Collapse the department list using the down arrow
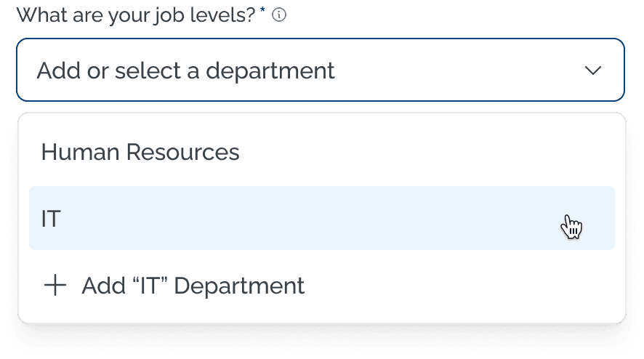Viewport: 644px width, 359px height. 593,70
